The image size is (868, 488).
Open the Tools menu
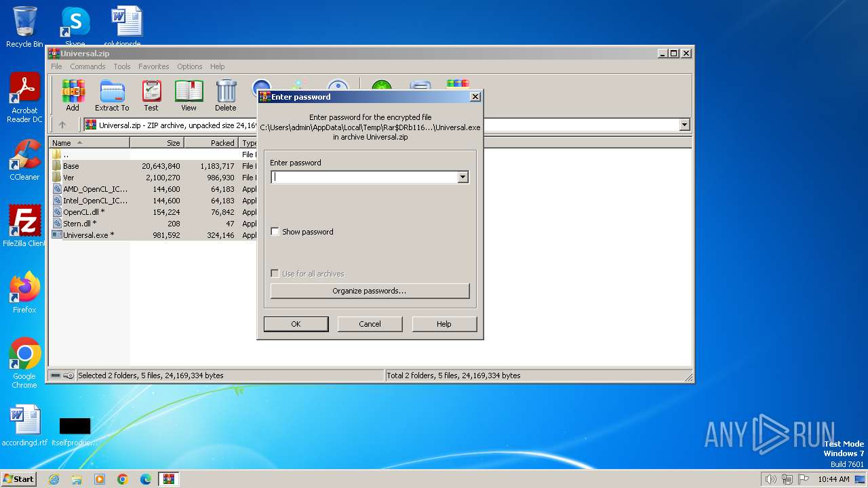[122, 66]
